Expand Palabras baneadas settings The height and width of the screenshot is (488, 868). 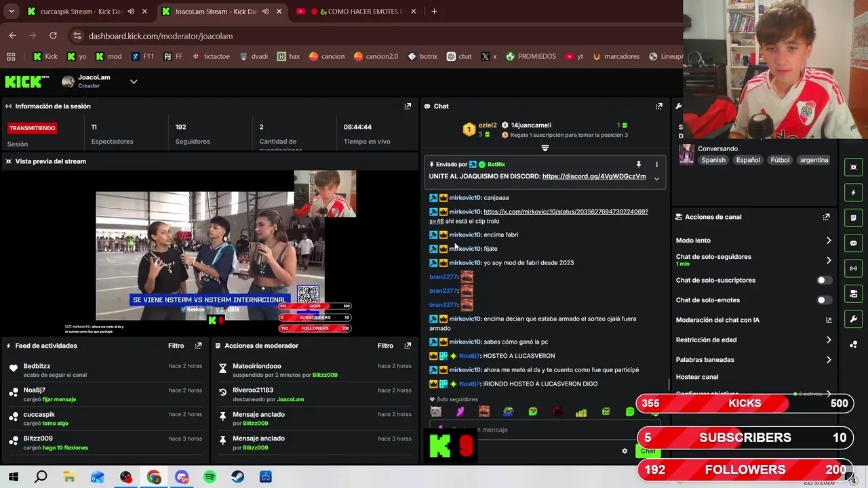click(829, 360)
